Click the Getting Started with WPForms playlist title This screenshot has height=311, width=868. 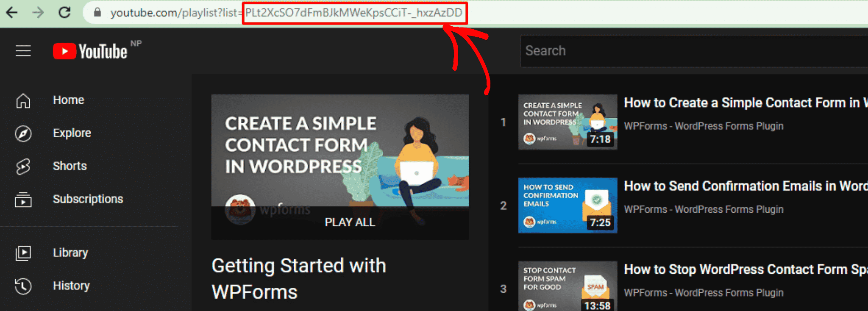(x=299, y=279)
